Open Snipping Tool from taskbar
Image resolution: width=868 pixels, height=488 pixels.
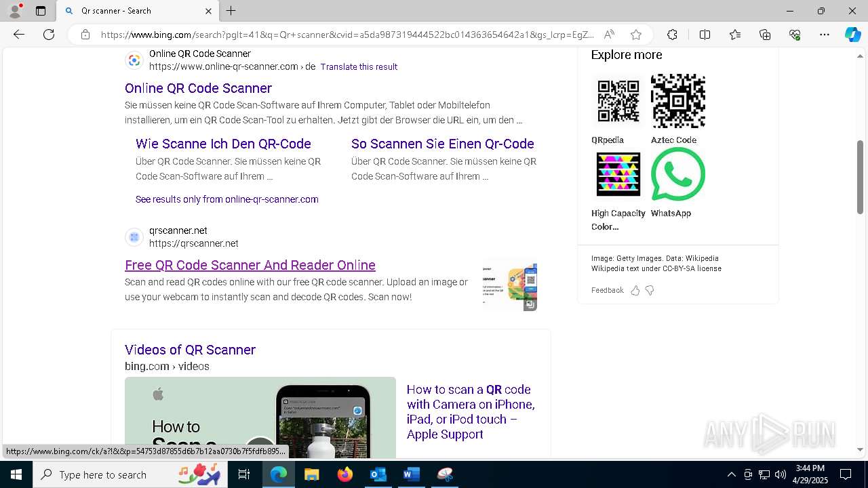point(445,474)
